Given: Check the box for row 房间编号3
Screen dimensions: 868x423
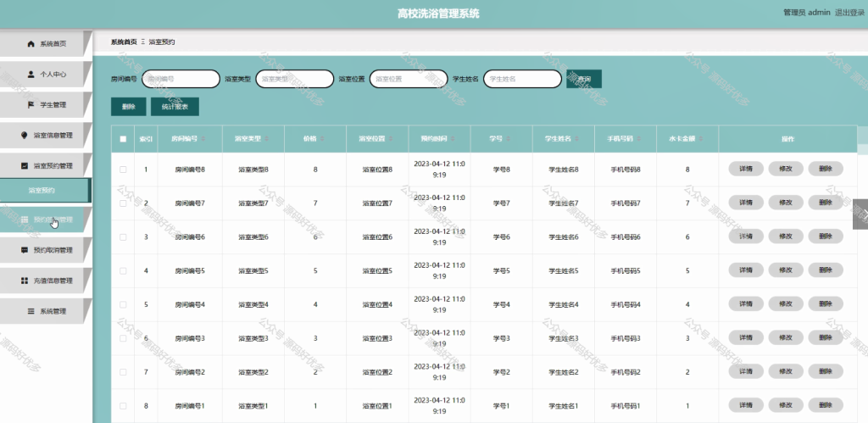Looking at the screenshot, I should (x=123, y=338).
